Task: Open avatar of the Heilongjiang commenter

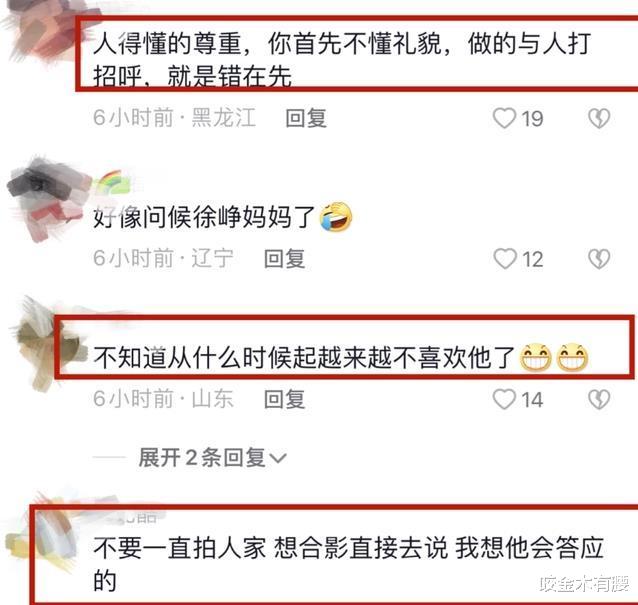Action: pos(43,31)
